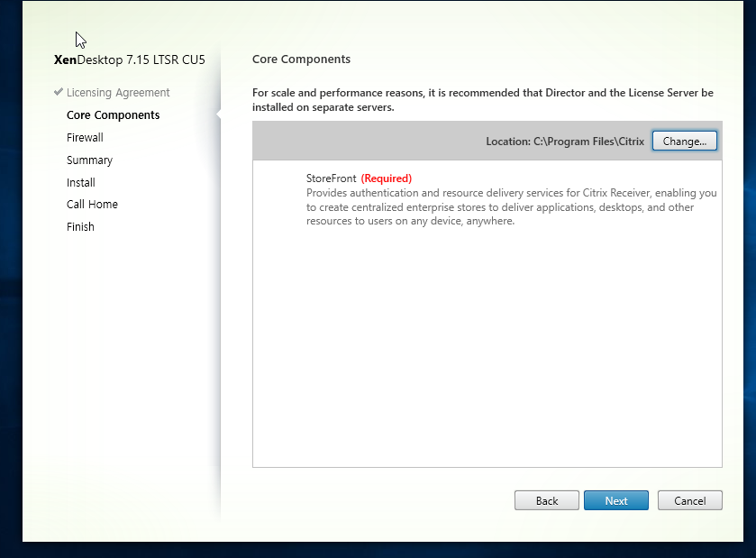Click the Core Components page heading
The width and height of the screenshot is (756, 558).
coord(301,59)
